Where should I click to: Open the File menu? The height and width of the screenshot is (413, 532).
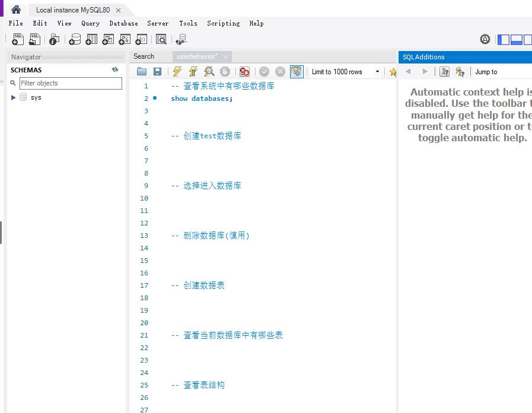coord(15,23)
